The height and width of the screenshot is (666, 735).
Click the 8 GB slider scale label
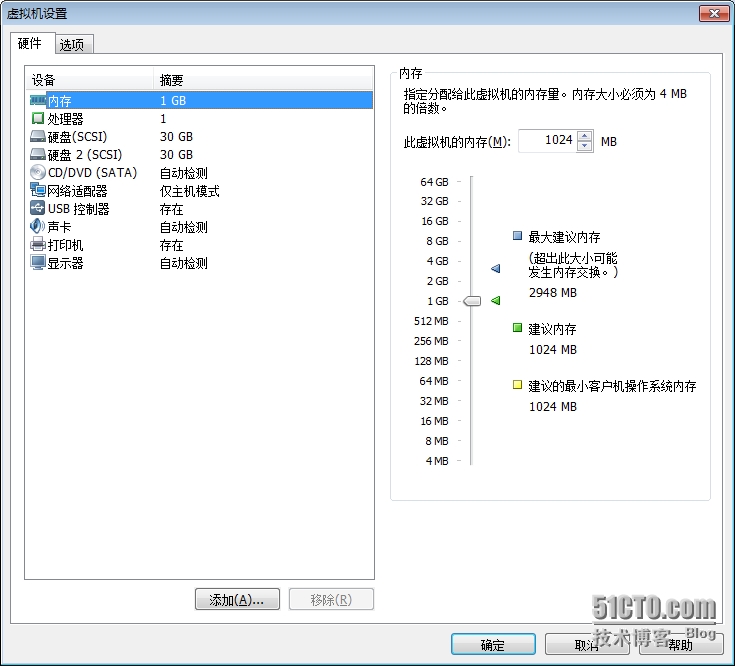pyautogui.click(x=437, y=241)
